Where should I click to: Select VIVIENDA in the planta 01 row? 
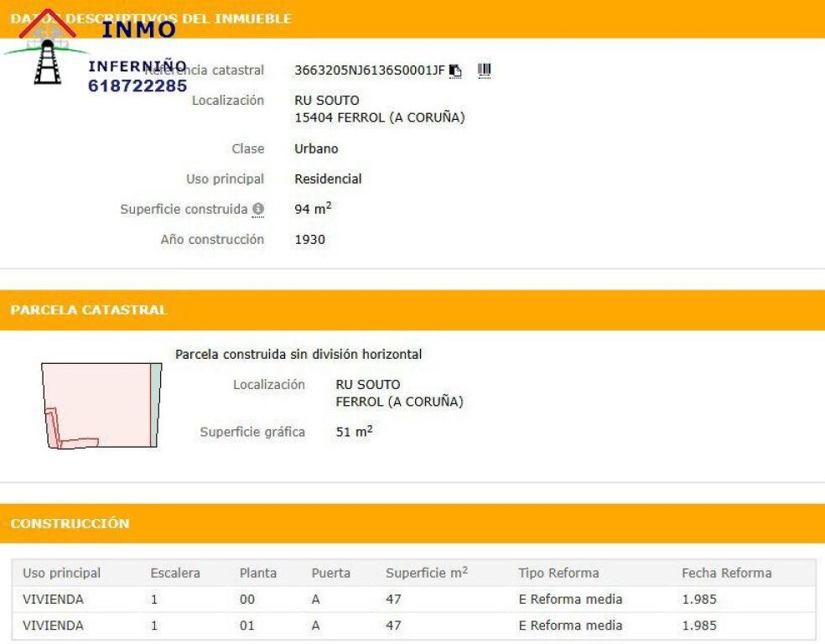[53, 626]
